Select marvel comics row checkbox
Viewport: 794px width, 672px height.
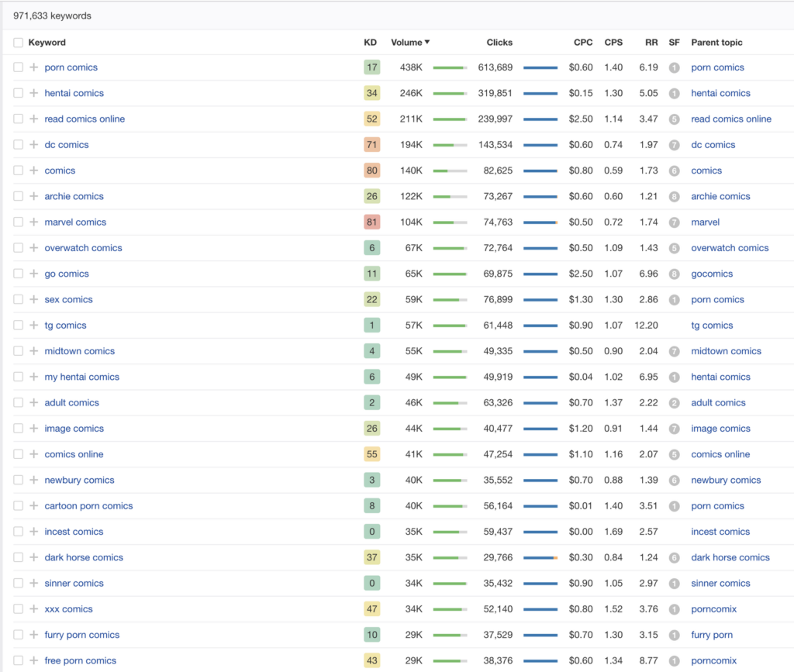pyautogui.click(x=19, y=222)
